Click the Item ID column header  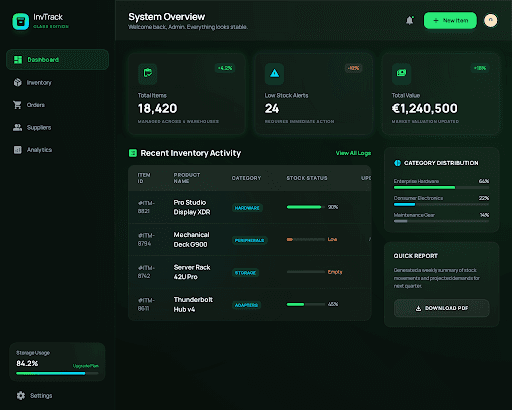point(144,178)
